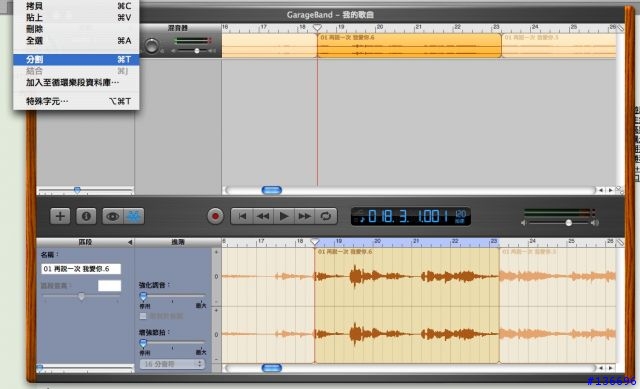Open Track Info with the i button
The height and width of the screenshot is (389, 640).
coord(86,216)
